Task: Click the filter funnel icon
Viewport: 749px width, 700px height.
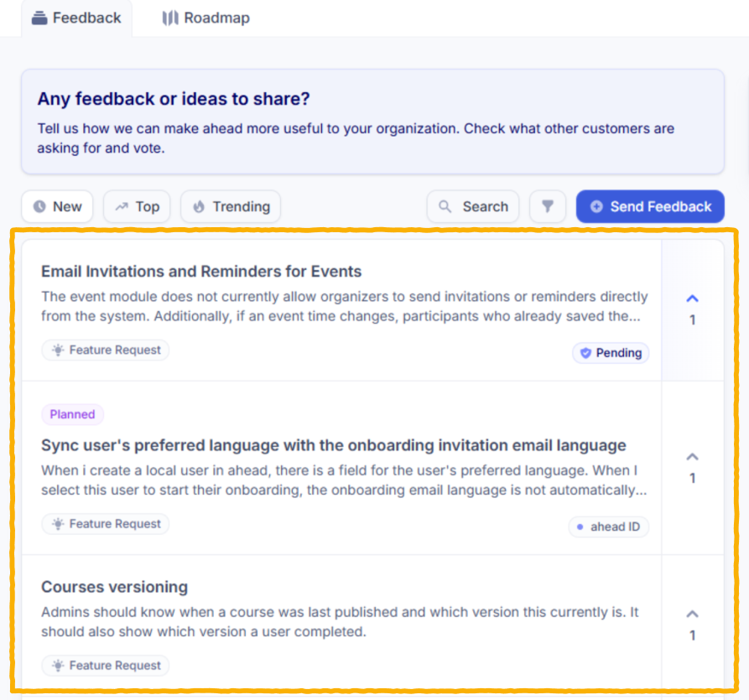Action: point(548,206)
